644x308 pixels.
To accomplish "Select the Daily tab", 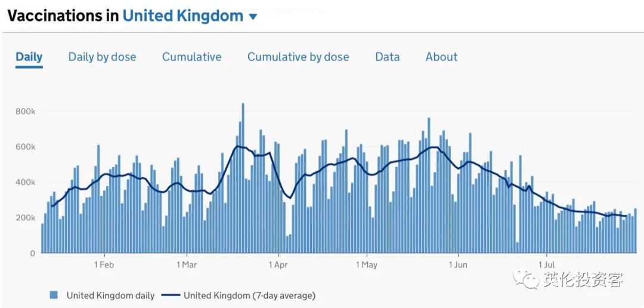I will (29, 57).
